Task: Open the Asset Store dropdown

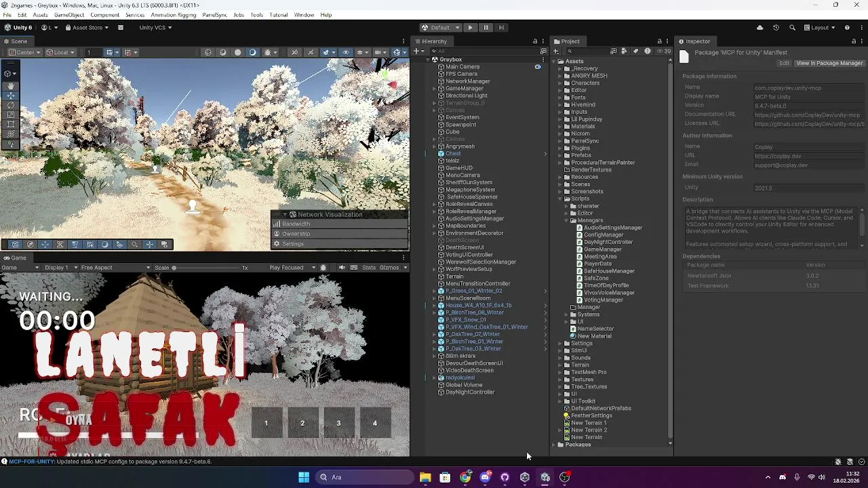Action: pyautogui.click(x=87, y=28)
